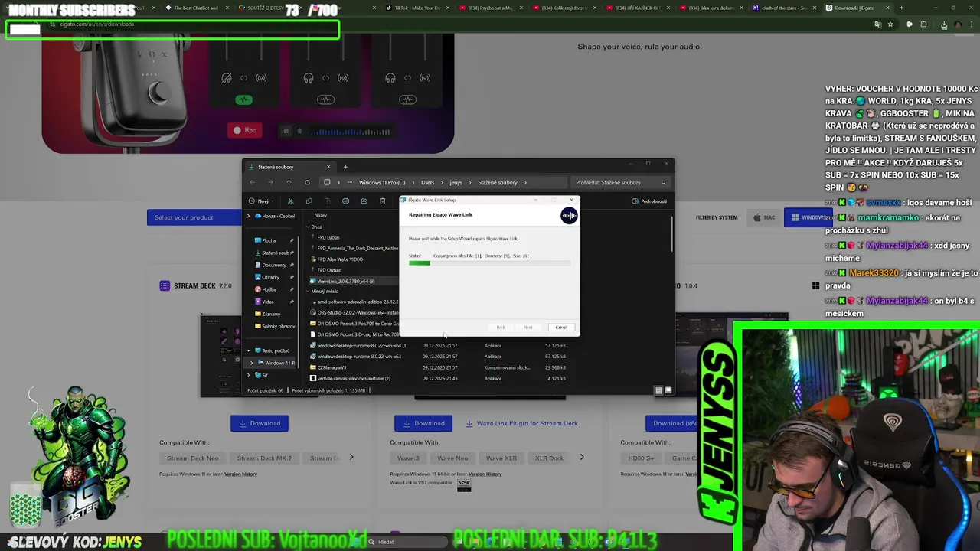
Task: Click jenys in the breadcrumb path
Action: click(x=456, y=182)
